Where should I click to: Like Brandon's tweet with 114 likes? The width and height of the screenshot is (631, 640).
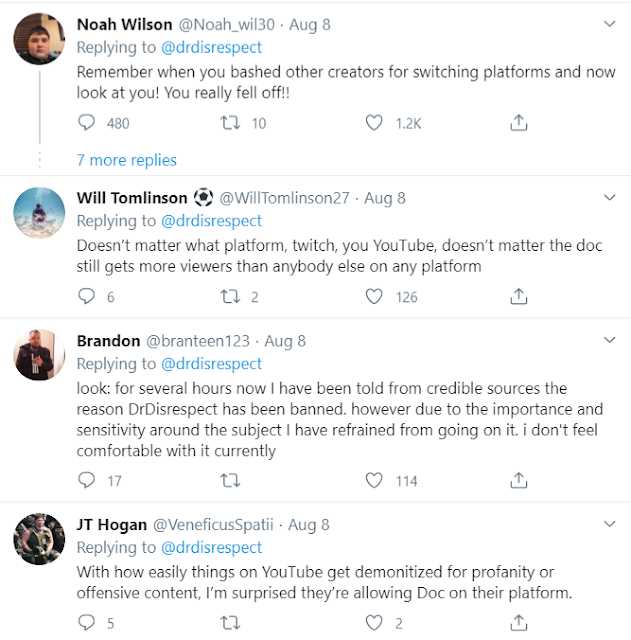(x=374, y=480)
